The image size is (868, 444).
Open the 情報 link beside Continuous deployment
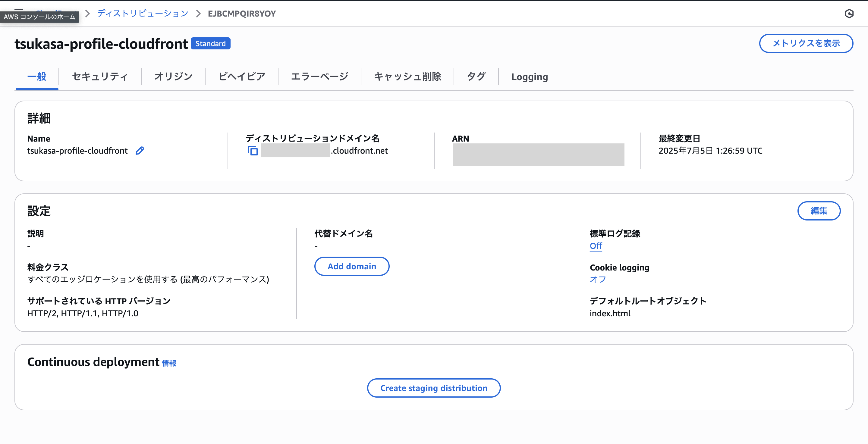tap(169, 363)
